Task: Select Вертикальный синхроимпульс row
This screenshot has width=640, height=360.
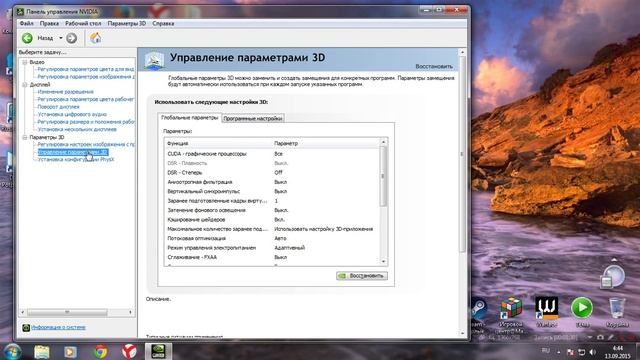Action: coord(271,191)
